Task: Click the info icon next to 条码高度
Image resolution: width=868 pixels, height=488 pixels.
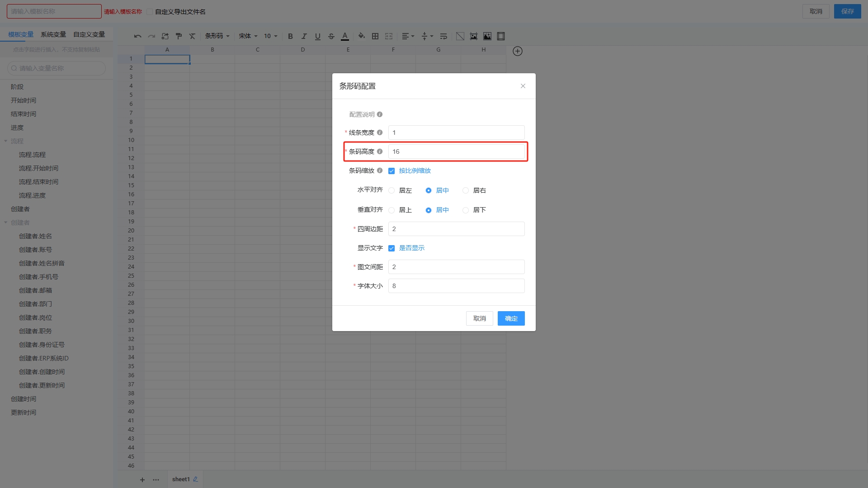Action: pyautogui.click(x=380, y=152)
